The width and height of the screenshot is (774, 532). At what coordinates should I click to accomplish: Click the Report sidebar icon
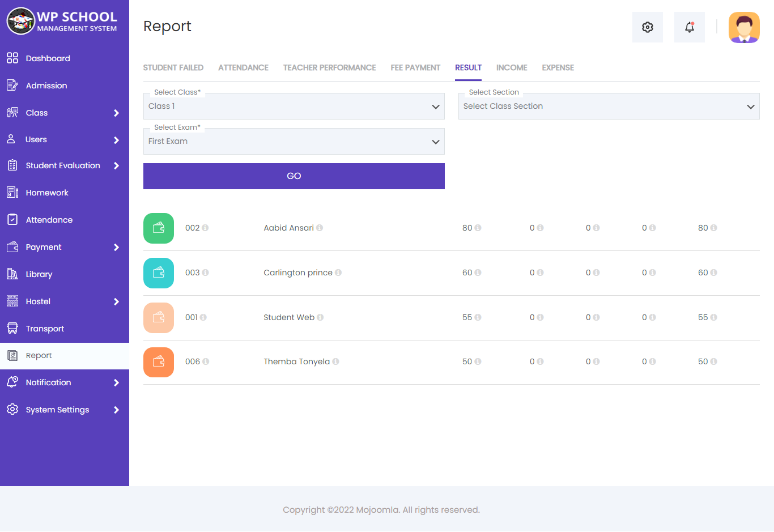tap(12, 355)
